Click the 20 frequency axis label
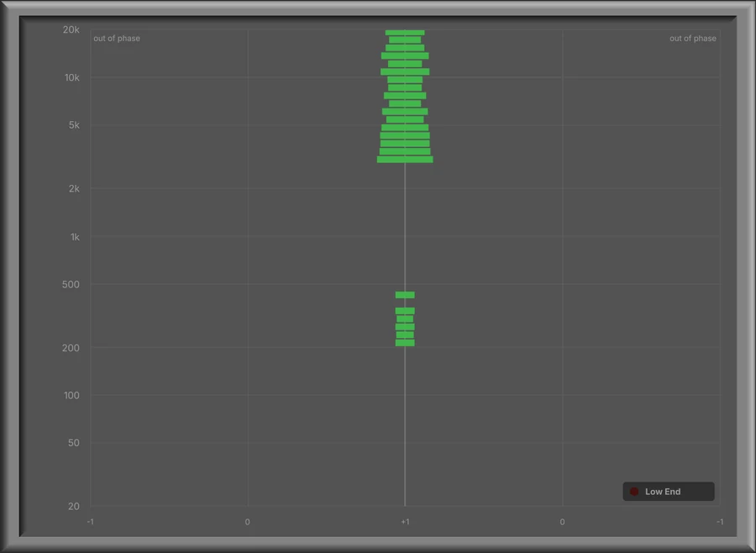Screen dimensions: 756x553 point(74,506)
